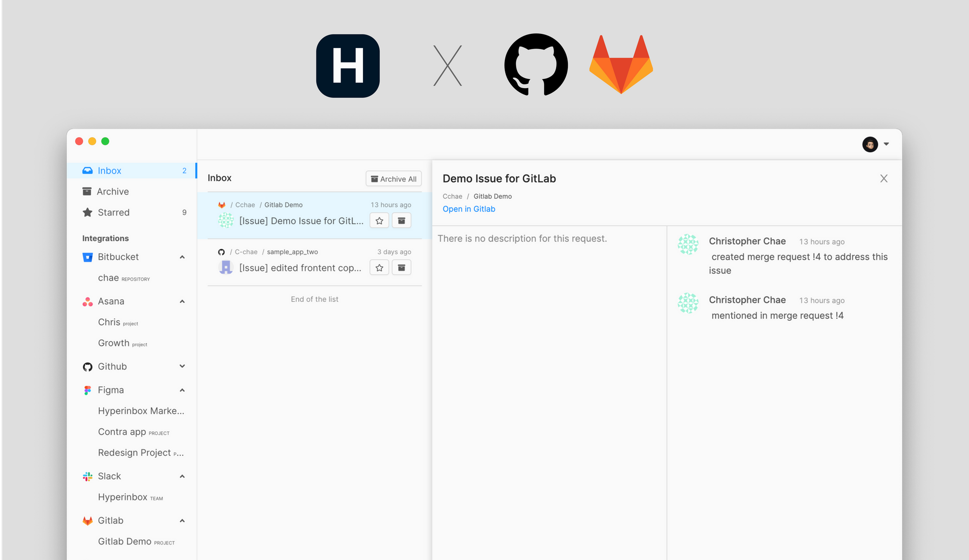Select the Chris project under Asana

click(x=118, y=322)
